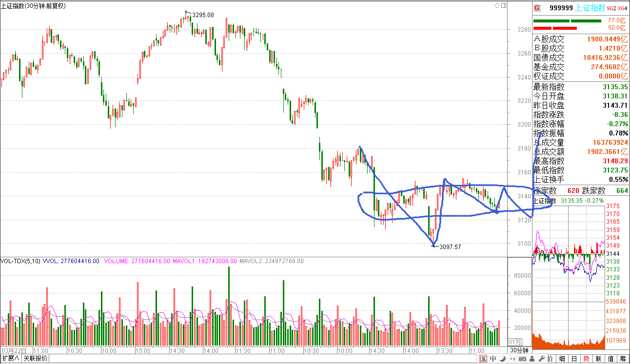The image size is (630, 364).
Task: Open the IME soft keyboard icon
Action: (x=522, y=359)
